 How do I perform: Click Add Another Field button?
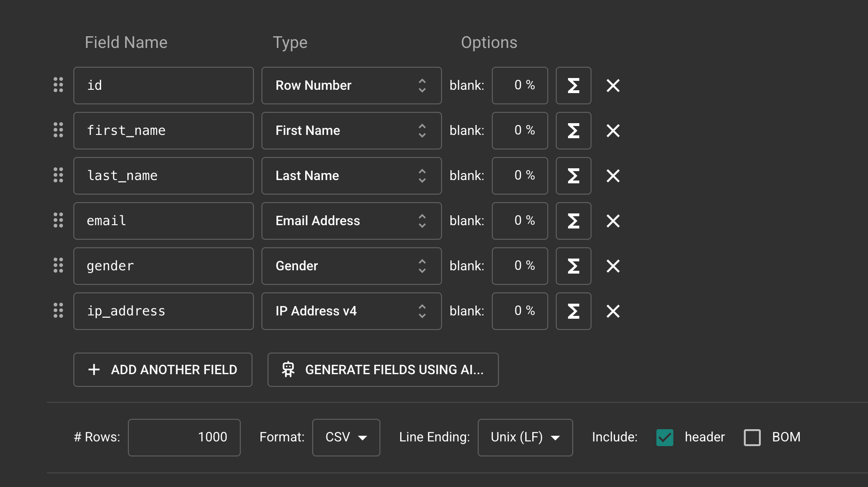point(163,369)
